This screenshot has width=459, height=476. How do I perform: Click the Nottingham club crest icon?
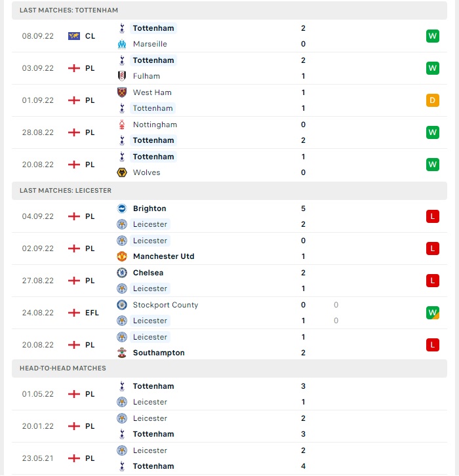pyautogui.click(x=122, y=125)
